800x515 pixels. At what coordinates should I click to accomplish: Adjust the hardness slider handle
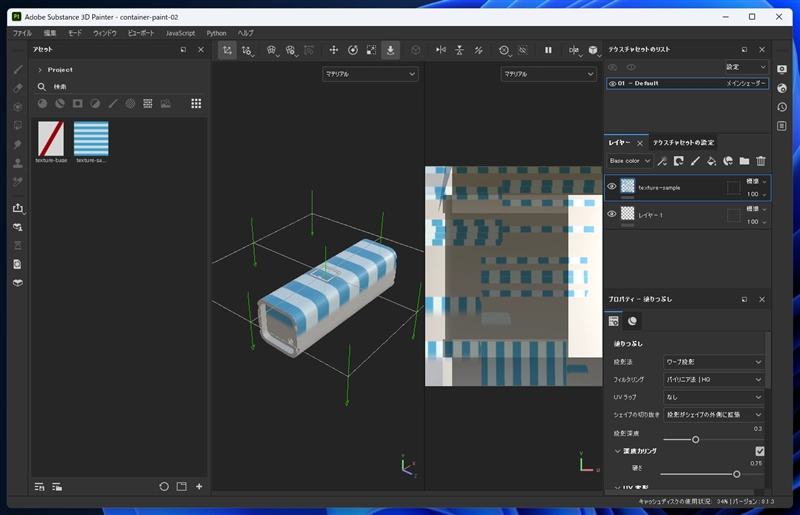736,474
